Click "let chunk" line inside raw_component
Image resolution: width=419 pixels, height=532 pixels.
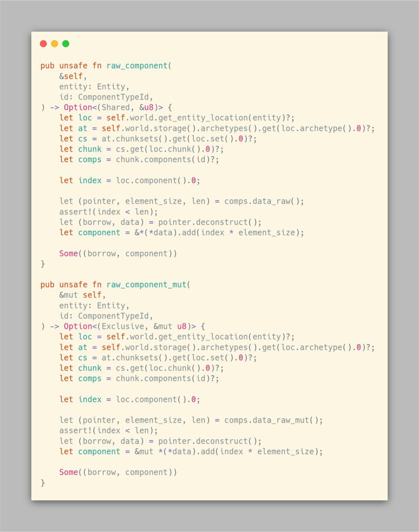tap(142, 149)
